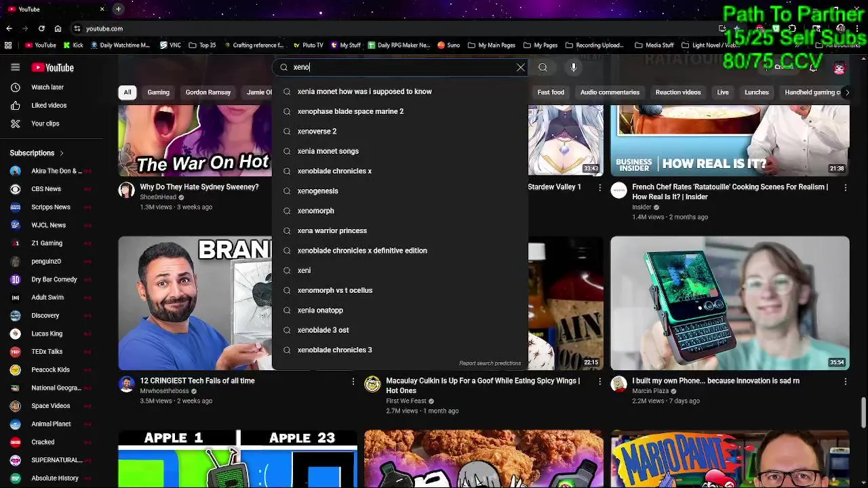
Task: Select the Reaction videos filter chip
Action: point(678,92)
